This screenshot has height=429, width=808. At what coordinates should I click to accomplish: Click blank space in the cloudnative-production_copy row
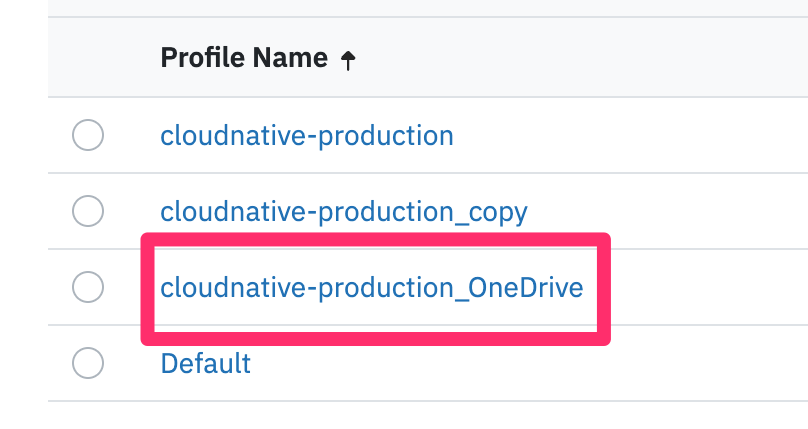[x=680, y=212]
